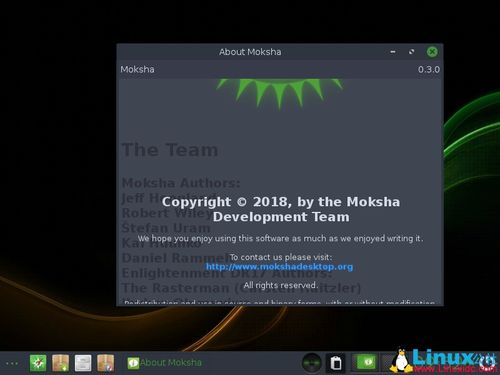The width and height of the screenshot is (500, 375).
Task: Open the package installer box icon
Action: (61, 363)
